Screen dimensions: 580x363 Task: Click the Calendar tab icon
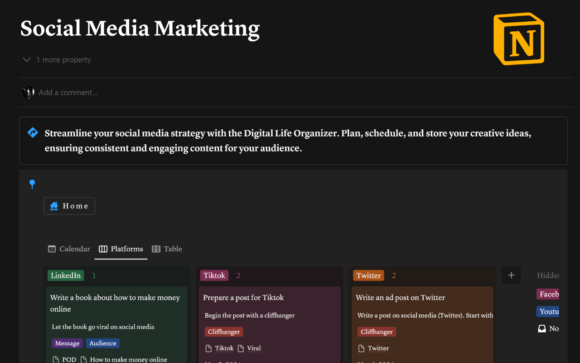tap(52, 249)
